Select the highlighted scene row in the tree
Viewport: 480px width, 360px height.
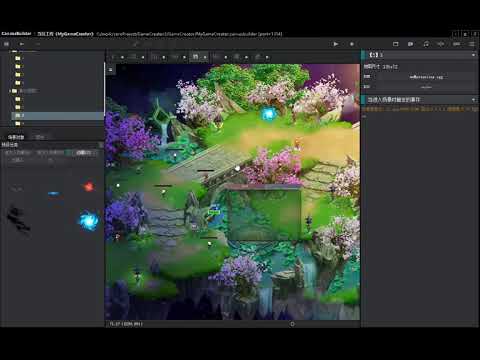tap(57, 115)
